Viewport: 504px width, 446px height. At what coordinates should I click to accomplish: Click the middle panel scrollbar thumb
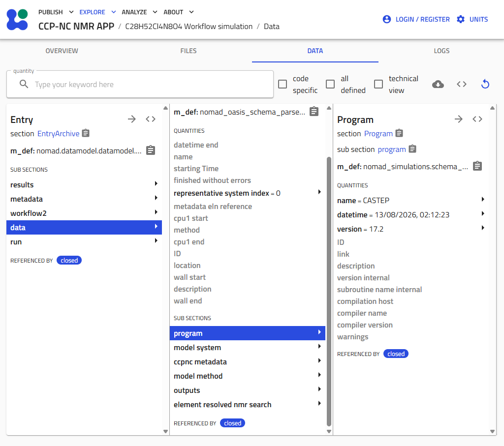tap(329, 291)
